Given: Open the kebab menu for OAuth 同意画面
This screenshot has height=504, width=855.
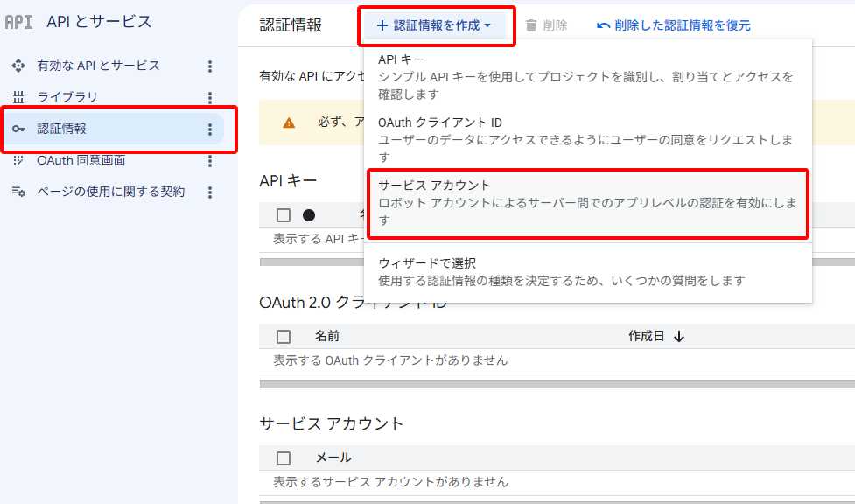Looking at the screenshot, I should pos(210,161).
